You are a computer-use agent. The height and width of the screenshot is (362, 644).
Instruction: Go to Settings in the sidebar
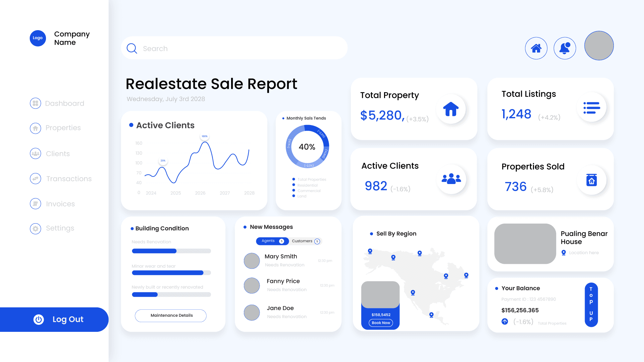tap(60, 228)
